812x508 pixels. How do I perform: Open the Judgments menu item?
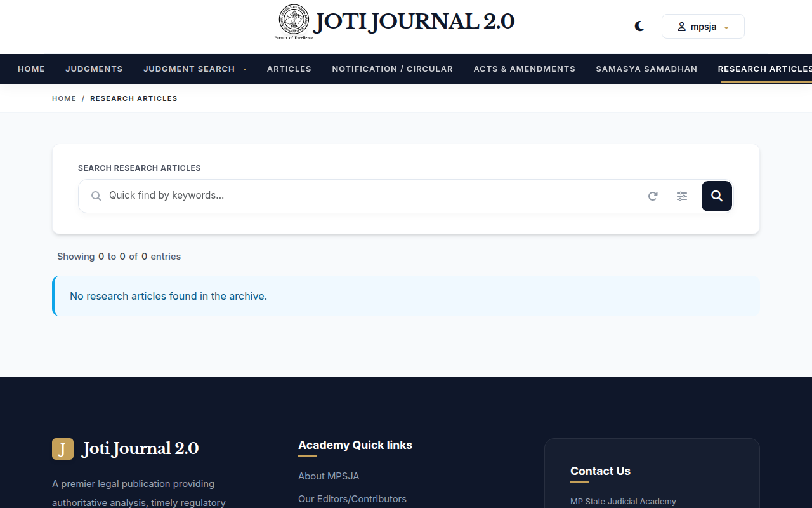(x=94, y=69)
